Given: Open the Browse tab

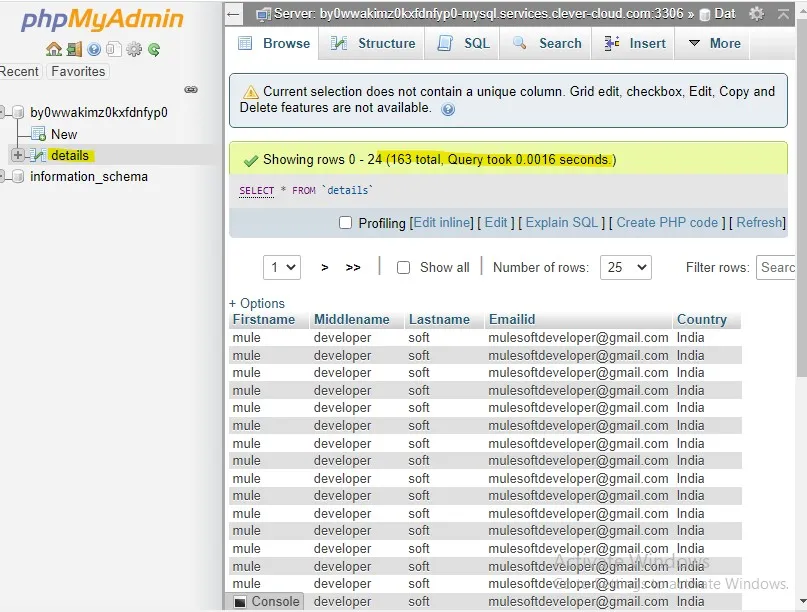Looking at the screenshot, I should point(274,43).
